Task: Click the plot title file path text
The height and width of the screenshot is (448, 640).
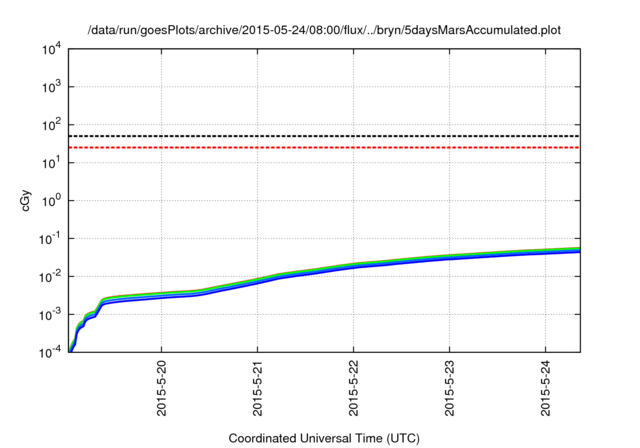Action: click(x=324, y=30)
